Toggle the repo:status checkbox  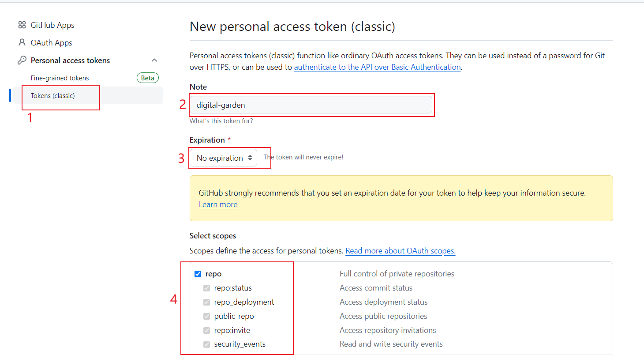pyautogui.click(x=206, y=288)
